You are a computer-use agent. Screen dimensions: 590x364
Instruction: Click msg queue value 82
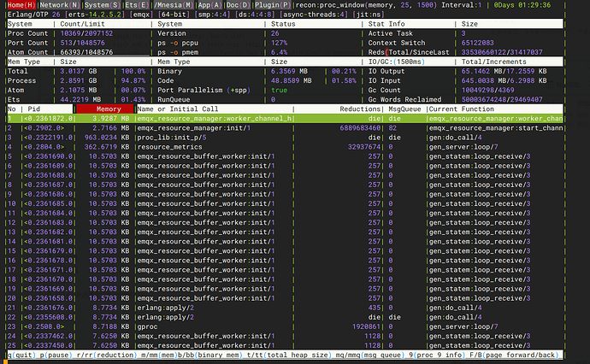point(392,128)
